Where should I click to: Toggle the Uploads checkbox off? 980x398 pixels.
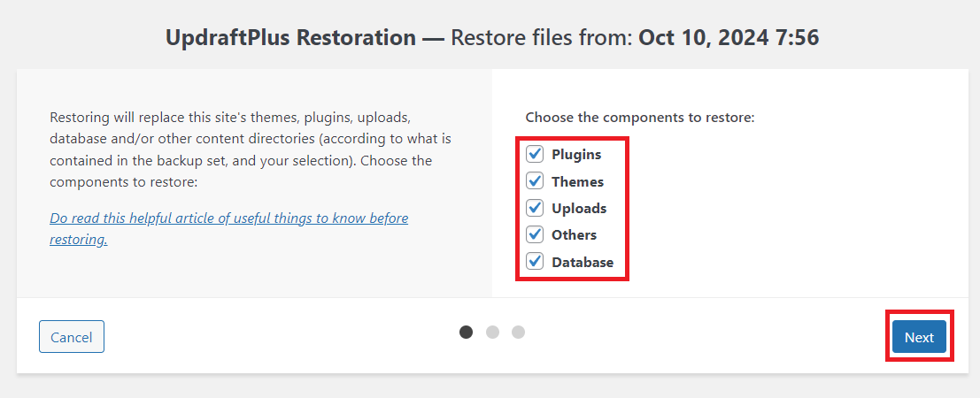[x=535, y=209]
